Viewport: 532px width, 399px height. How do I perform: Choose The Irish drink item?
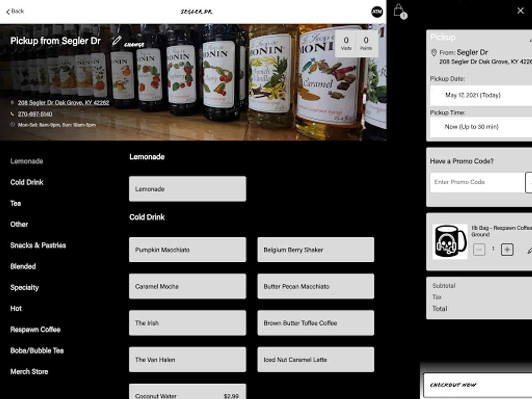tap(188, 323)
